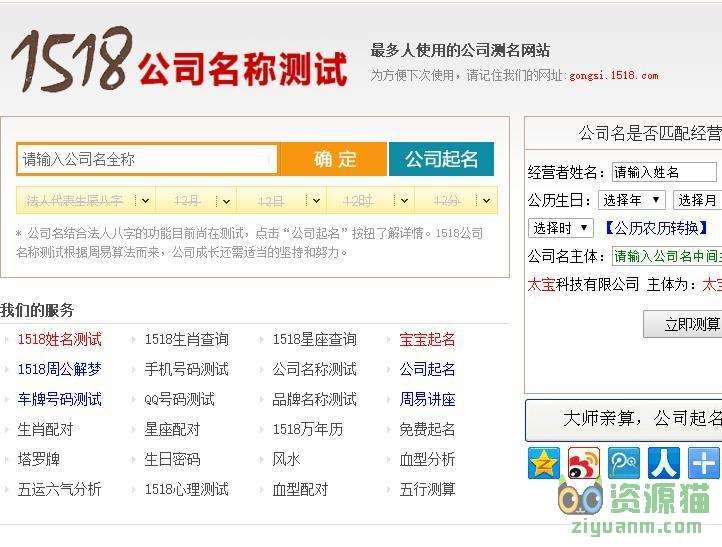Open the 五行测算 link

click(x=427, y=489)
